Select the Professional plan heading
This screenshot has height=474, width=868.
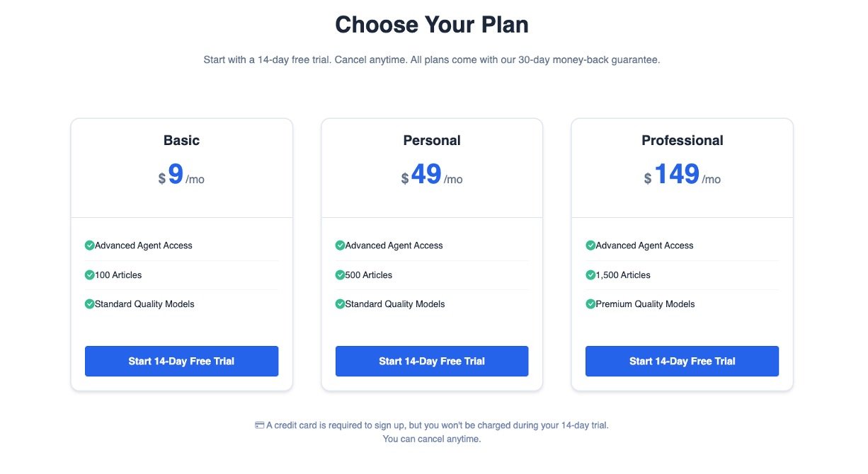[682, 140]
